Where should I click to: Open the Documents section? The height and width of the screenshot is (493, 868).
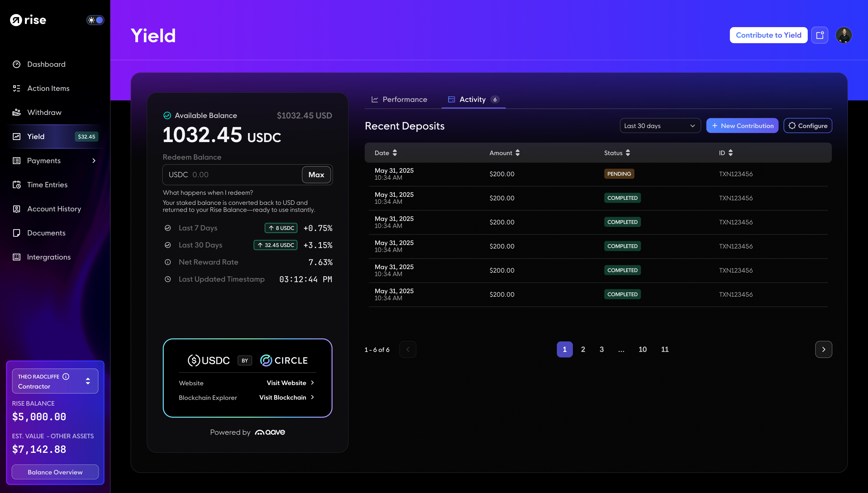(46, 233)
